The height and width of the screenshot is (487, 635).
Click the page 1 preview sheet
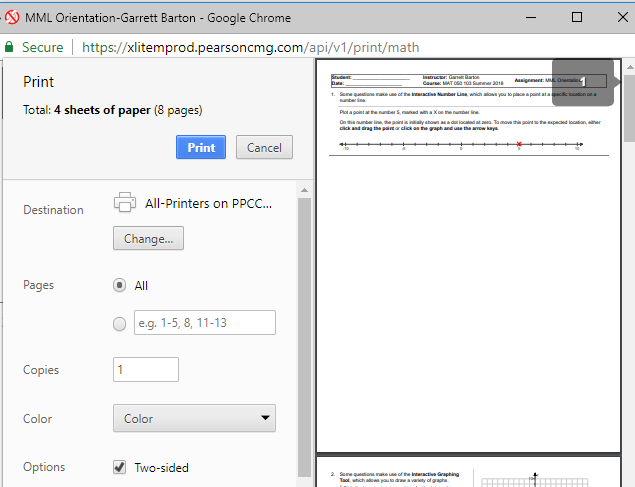point(465,260)
